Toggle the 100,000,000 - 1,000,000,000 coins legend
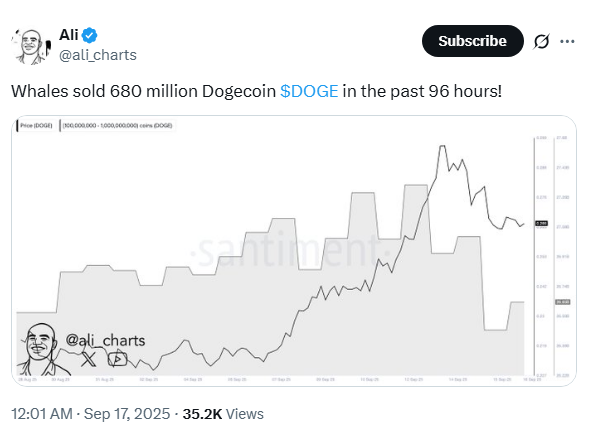 [116, 126]
